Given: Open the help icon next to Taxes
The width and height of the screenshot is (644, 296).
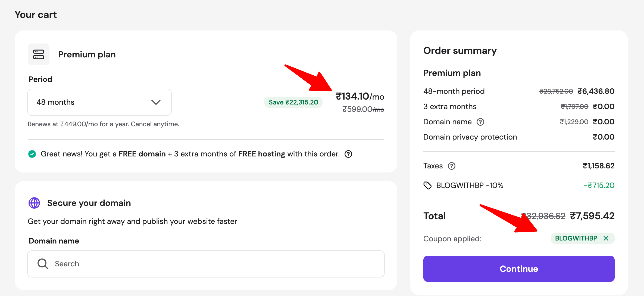Looking at the screenshot, I should click(452, 166).
